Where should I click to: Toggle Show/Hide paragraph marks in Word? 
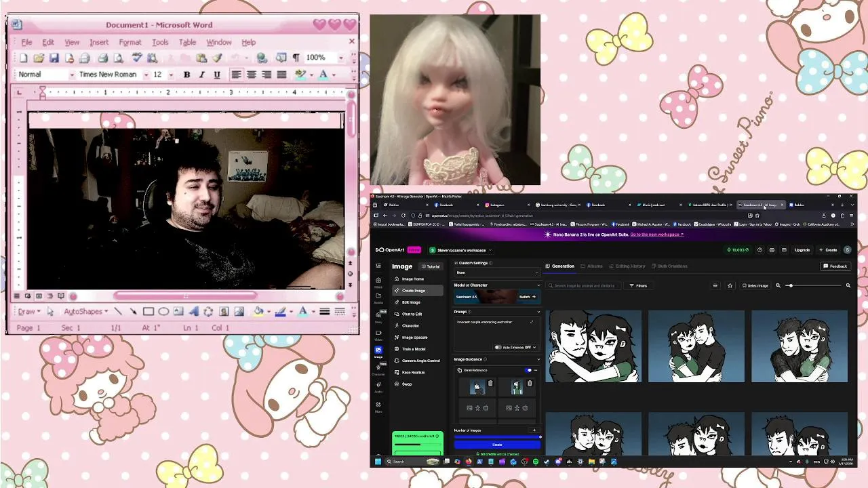tap(296, 58)
